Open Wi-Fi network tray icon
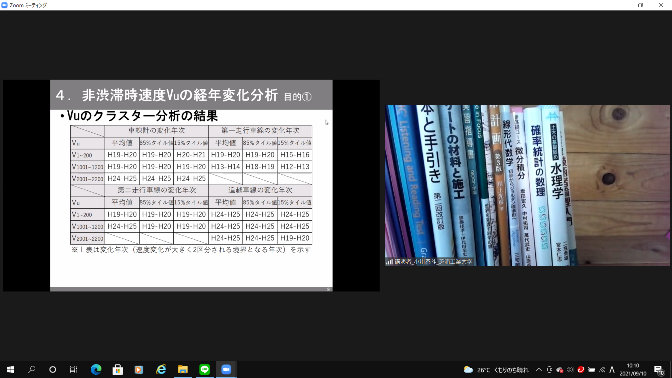 pos(602,369)
